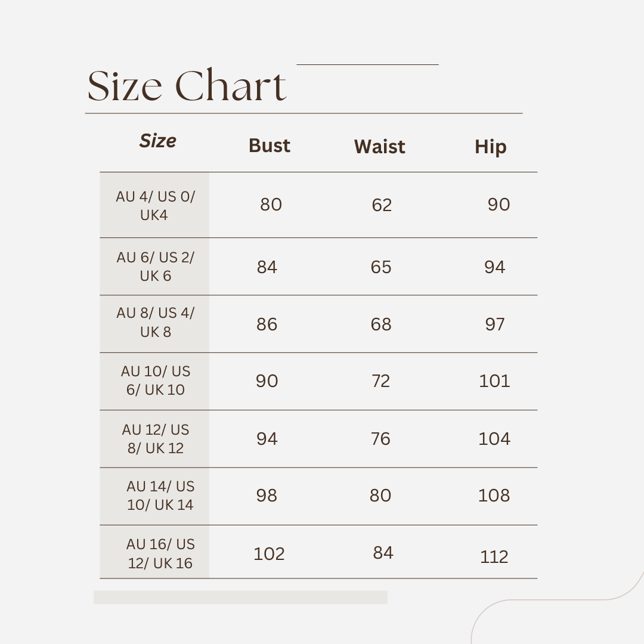Click the hip value 101 cell

tap(494, 381)
